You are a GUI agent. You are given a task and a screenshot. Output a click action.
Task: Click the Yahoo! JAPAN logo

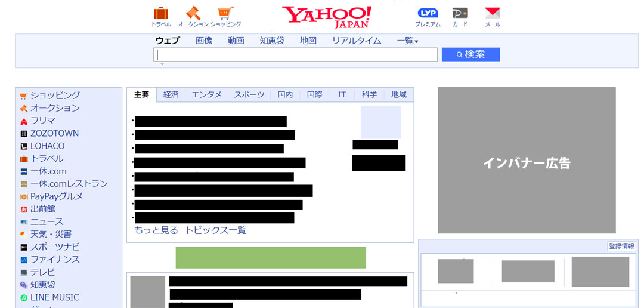(327, 17)
